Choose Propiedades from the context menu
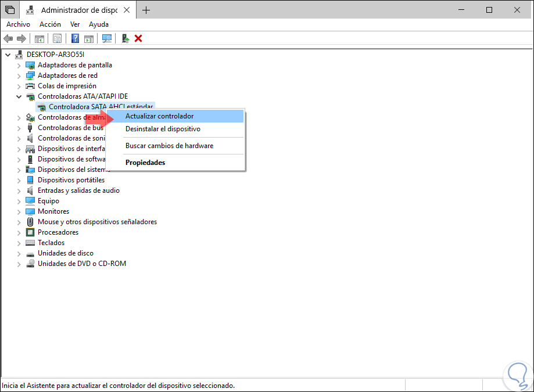534x392 pixels. point(175,163)
